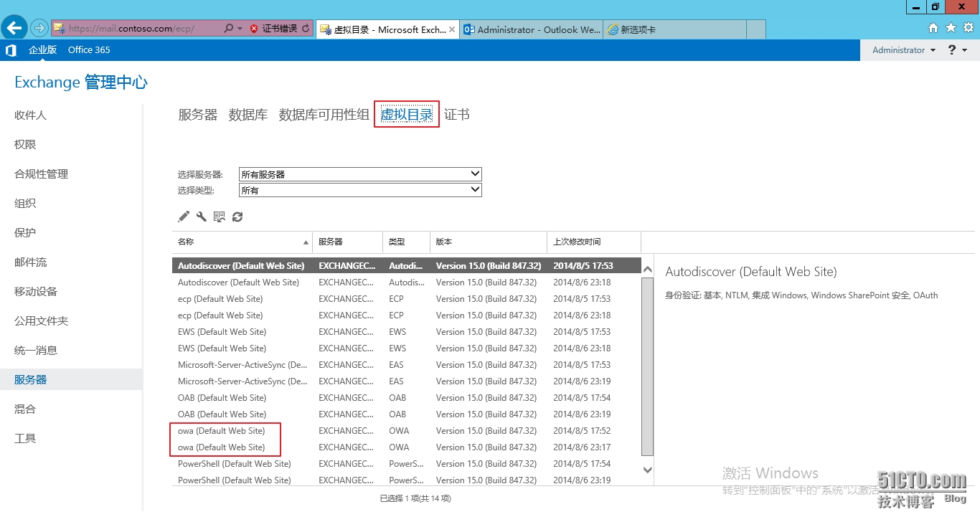The height and width of the screenshot is (522, 980).
Task: Open Favorites via the star icon
Action: click(x=950, y=27)
